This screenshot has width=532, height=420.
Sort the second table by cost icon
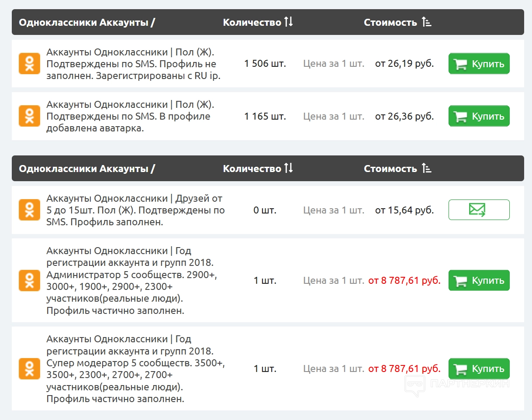coord(426,169)
